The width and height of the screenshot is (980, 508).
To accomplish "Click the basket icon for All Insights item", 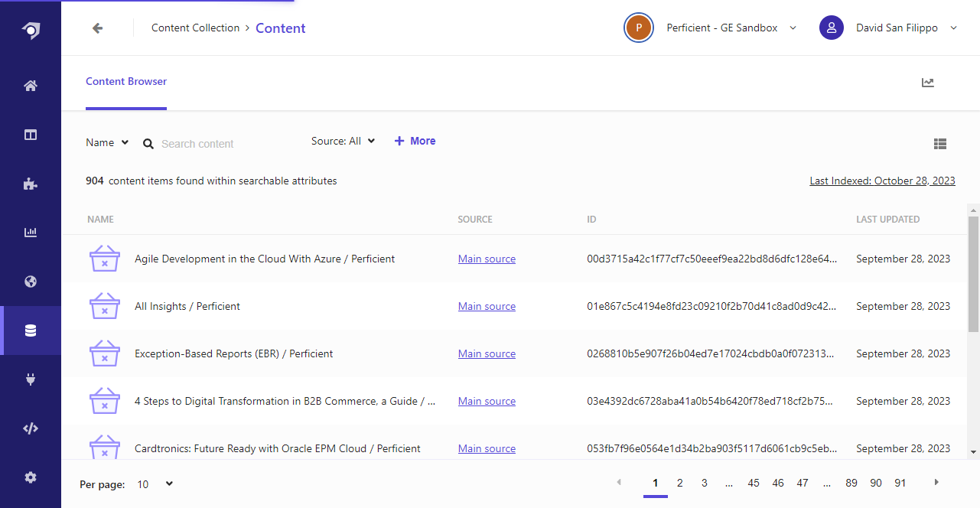I will click(x=104, y=305).
